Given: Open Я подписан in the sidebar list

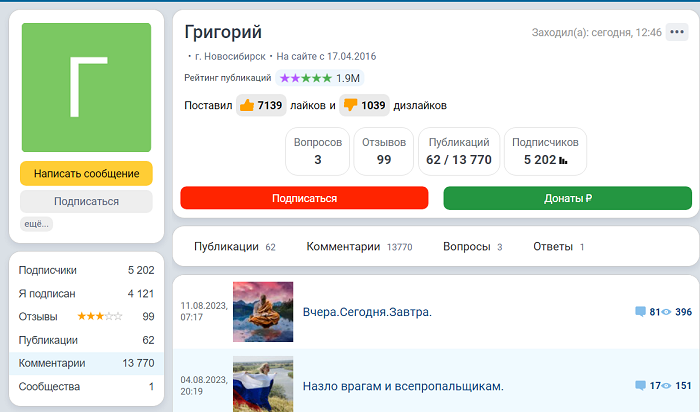Looking at the screenshot, I should click(86, 294).
